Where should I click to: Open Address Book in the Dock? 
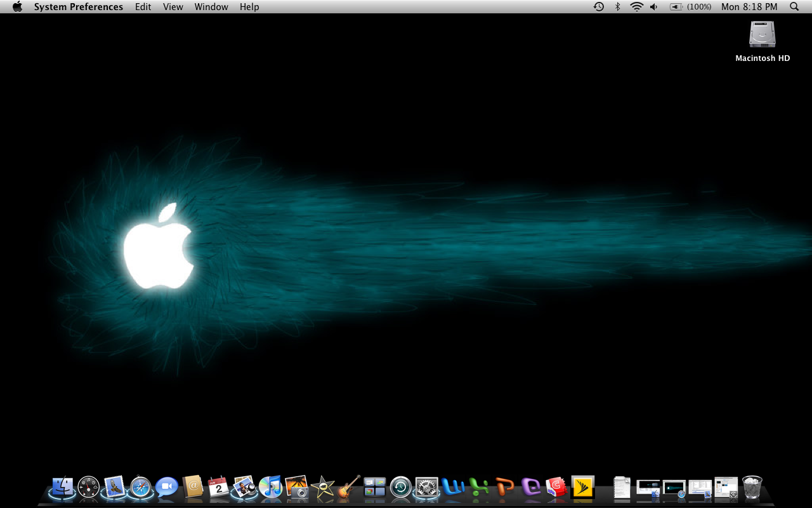click(x=193, y=487)
